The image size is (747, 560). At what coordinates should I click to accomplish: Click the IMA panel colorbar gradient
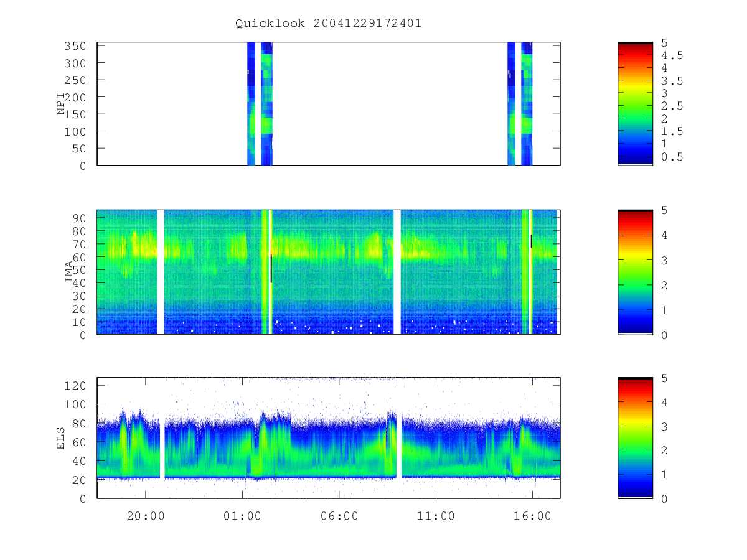635,272
